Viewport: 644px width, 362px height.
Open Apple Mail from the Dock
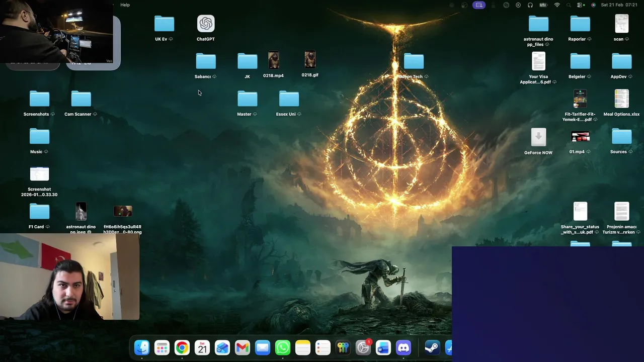point(263,347)
